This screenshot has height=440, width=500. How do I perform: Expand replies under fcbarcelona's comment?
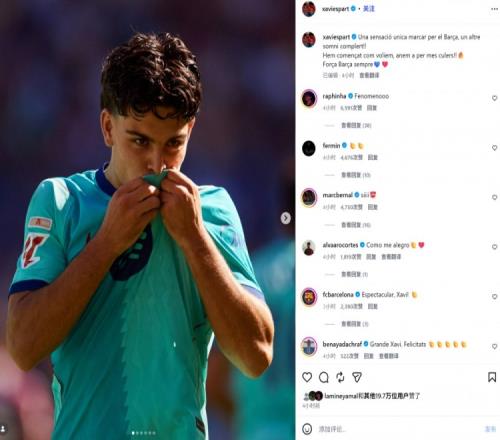pyautogui.click(x=355, y=324)
